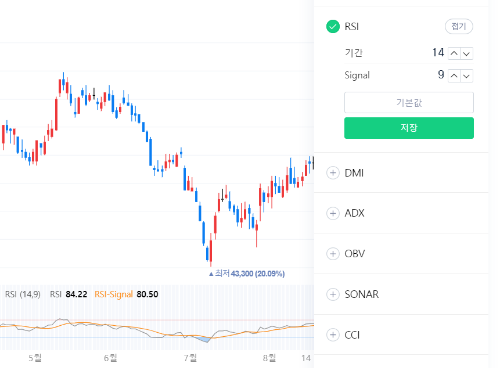Click the 14 date axis label
The height and width of the screenshot is (368, 500).
[306, 358]
